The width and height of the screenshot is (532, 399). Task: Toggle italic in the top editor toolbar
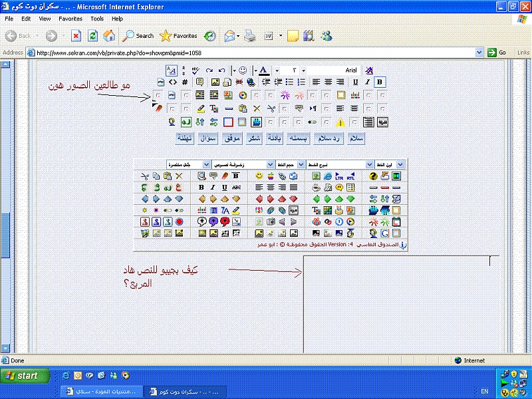pyautogui.click(x=368, y=82)
